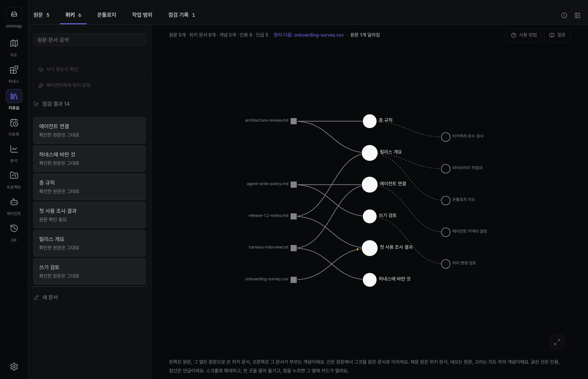Open the 점검 기록 tab
588x379 pixels.
pyautogui.click(x=181, y=15)
